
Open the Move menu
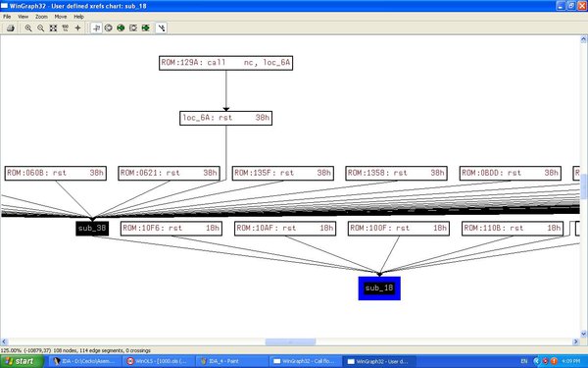tap(61, 17)
